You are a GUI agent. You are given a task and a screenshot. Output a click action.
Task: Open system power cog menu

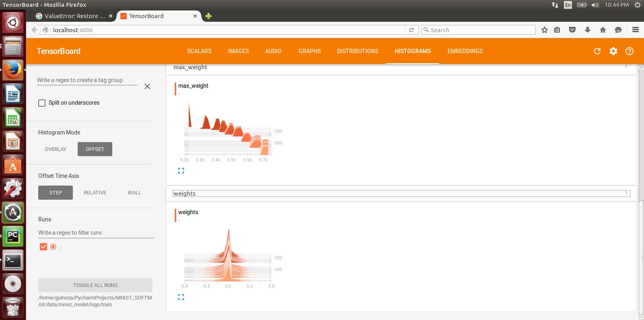pyautogui.click(x=638, y=5)
